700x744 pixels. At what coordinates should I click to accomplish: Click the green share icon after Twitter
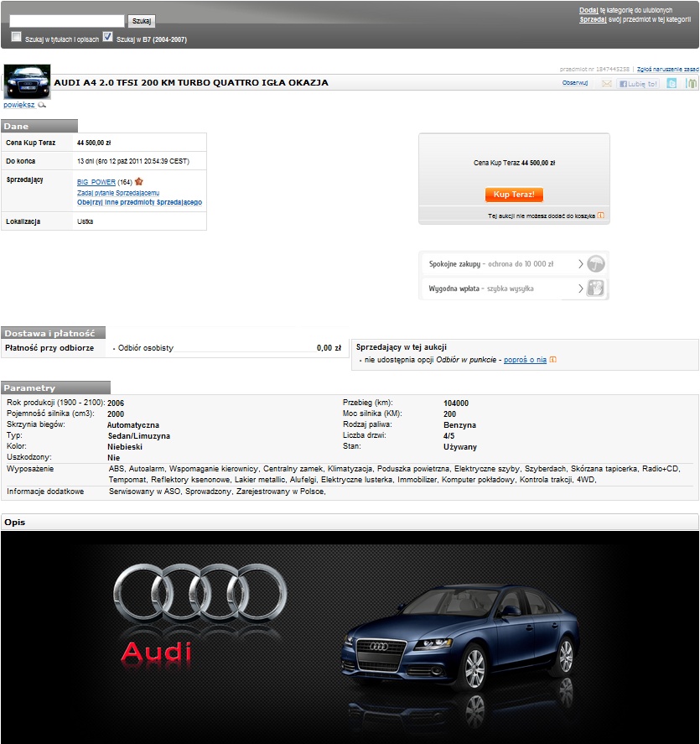pyautogui.click(x=692, y=84)
